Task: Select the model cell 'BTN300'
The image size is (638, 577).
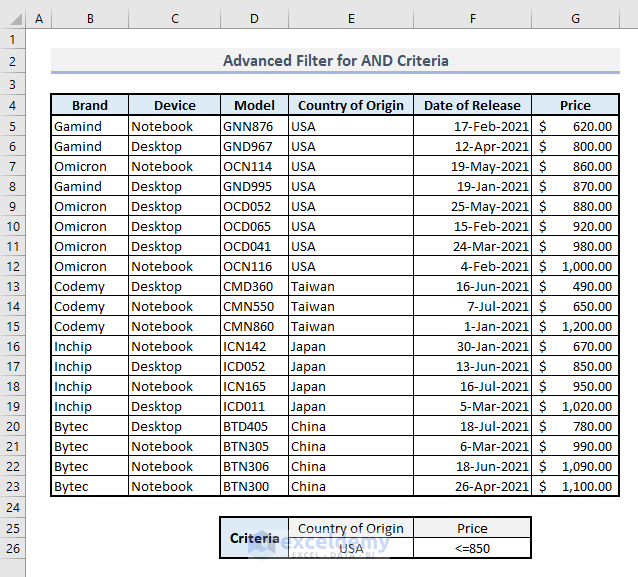Action: click(x=254, y=486)
